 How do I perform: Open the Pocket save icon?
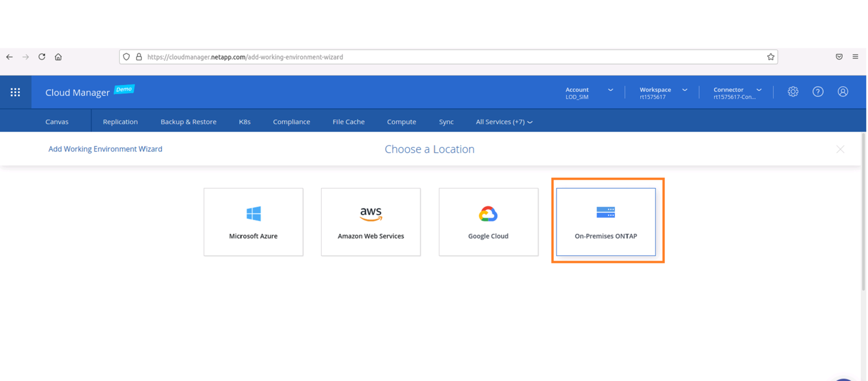839,57
